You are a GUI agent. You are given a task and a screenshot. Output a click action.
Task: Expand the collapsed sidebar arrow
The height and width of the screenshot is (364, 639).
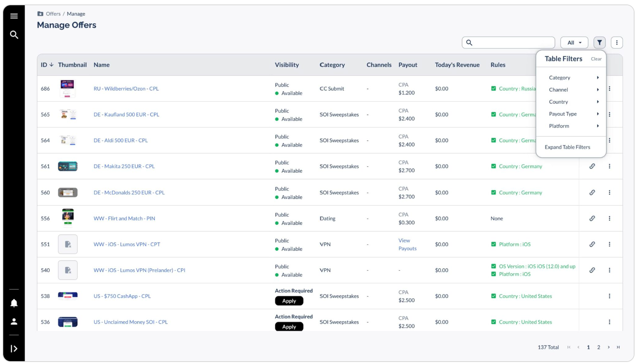(x=14, y=349)
